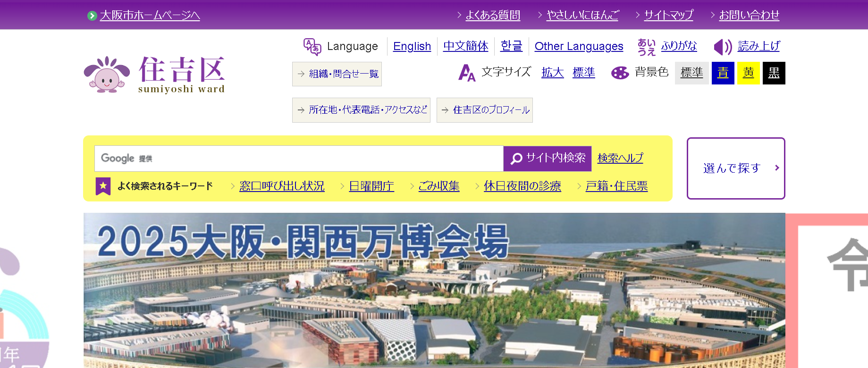The width and height of the screenshot is (868, 368).
Task: Set background color to 青 blue swatch
Action: coord(723,73)
